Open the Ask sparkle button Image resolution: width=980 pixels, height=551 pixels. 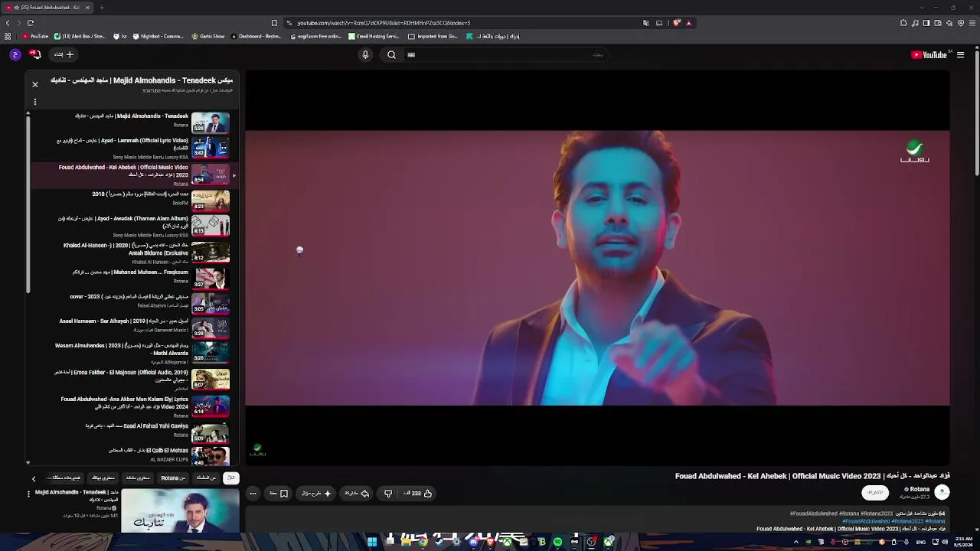point(316,494)
